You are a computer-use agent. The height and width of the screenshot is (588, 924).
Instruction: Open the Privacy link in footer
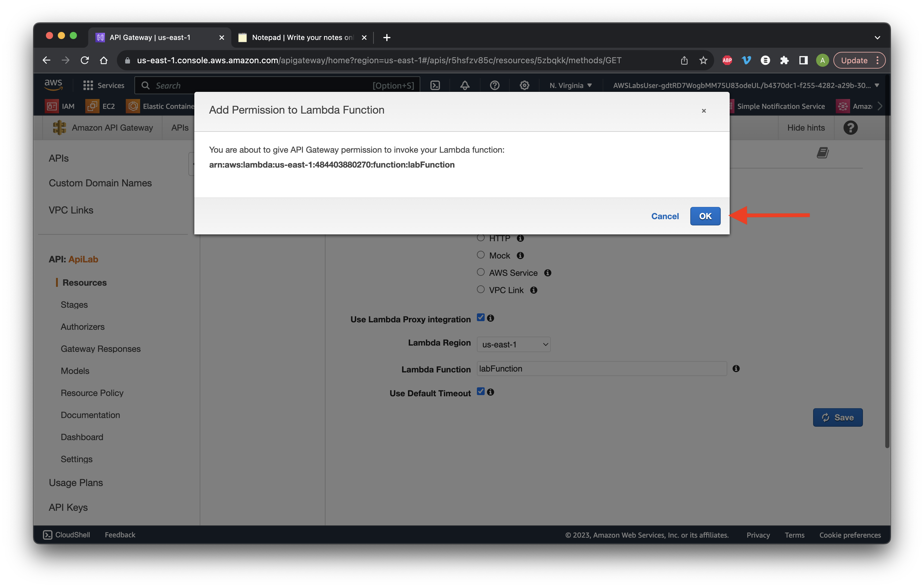[758, 535]
